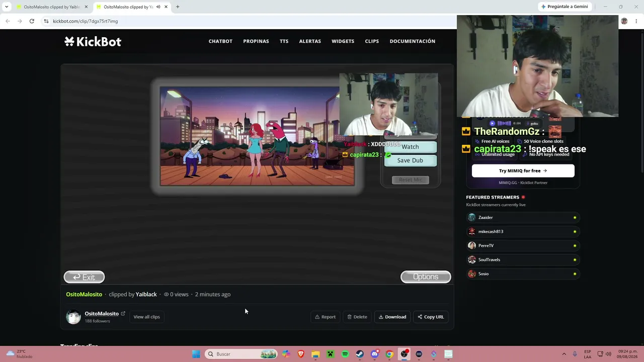This screenshot has height=362, width=644.
Task: Report this clip
Action: pyautogui.click(x=325, y=317)
